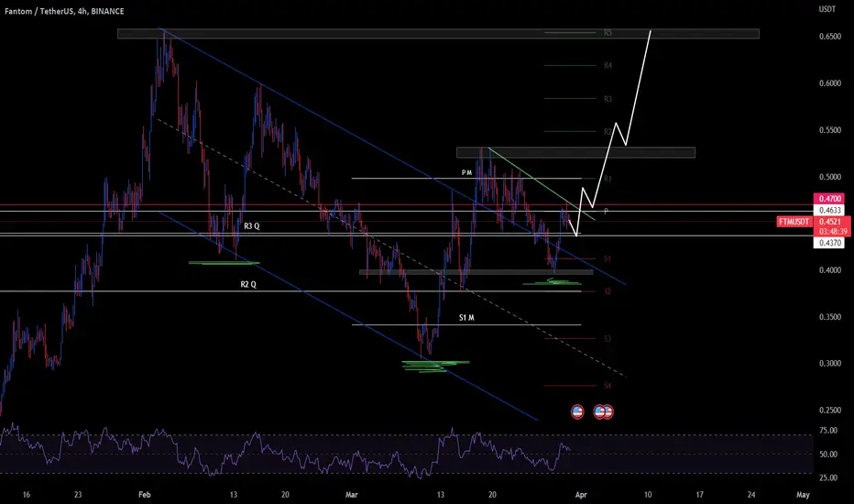Select the USDT currency label on price axis
This screenshot has height=504, width=854.
point(827,9)
